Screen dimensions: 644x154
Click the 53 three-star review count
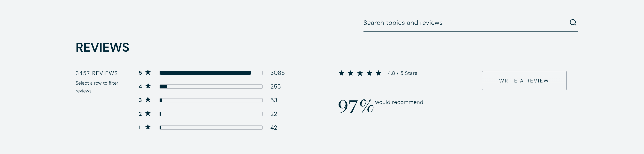click(274, 100)
